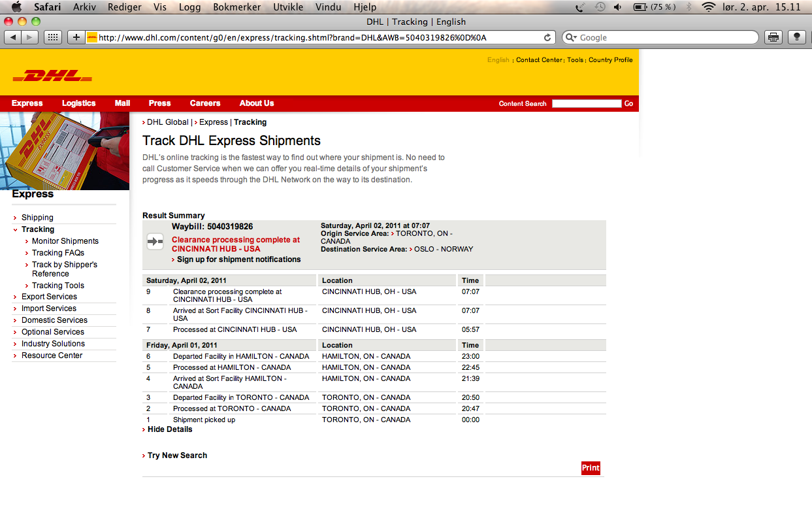Click Sign up for shipment notifications
This screenshot has width=812, height=513.
point(239,259)
